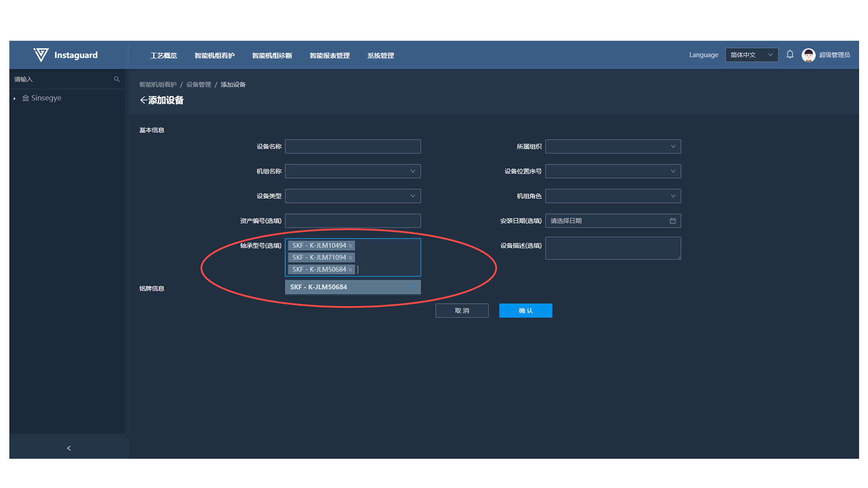
Task: Select SKF - K-JLM50684 option in dropdown list
Action: [353, 287]
